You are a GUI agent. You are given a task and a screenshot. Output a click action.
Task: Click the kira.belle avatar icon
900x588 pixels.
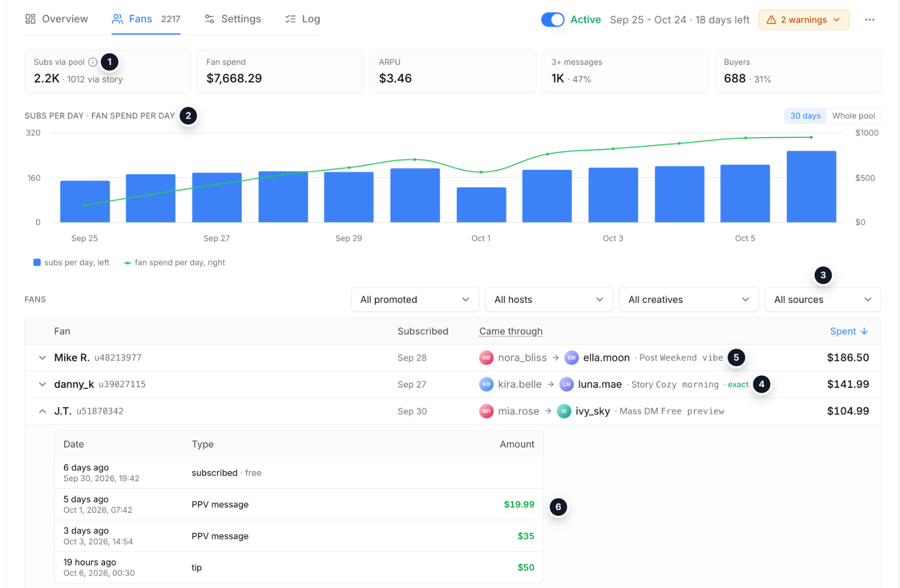pyautogui.click(x=487, y=384)
